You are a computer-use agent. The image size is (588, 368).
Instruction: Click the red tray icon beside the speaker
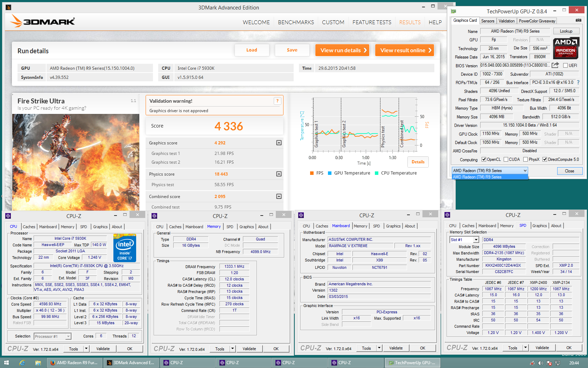(532, 363)
